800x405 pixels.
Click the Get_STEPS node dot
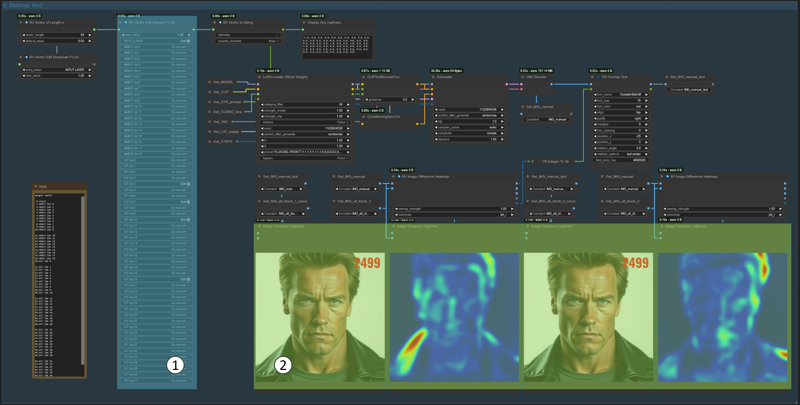pyautogui.click(x=210, y=142)
